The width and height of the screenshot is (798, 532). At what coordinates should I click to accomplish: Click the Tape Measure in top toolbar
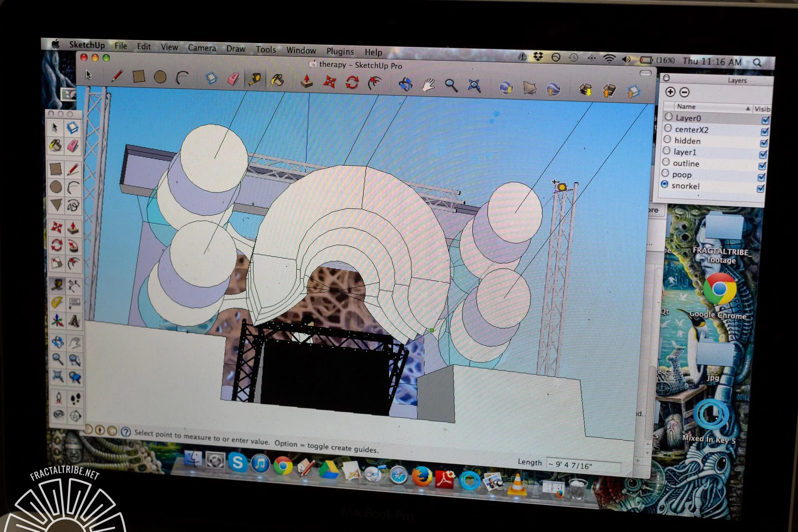255,80
